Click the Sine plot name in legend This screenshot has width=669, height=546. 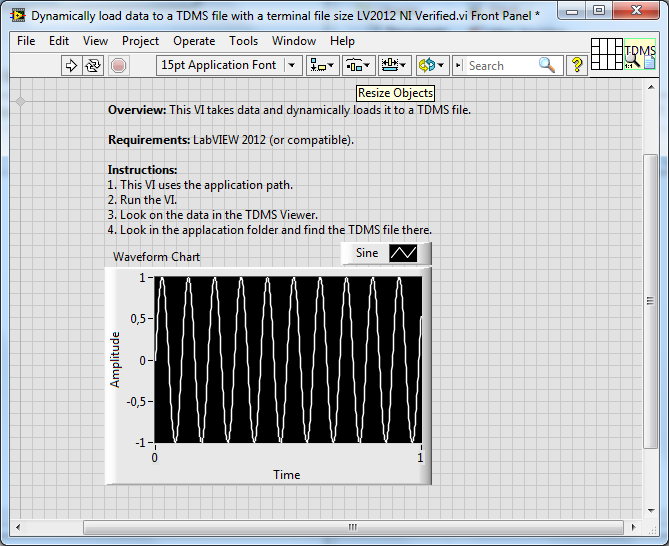tap(367, 253)
